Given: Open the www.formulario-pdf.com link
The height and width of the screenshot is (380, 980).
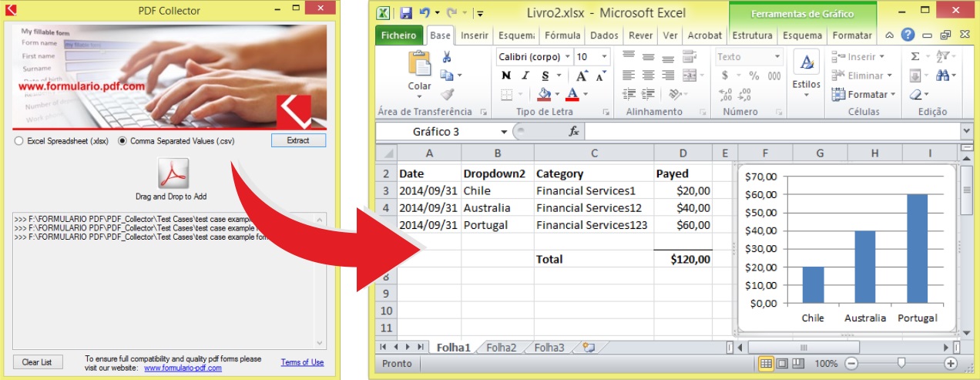Looking at the screenshot, I should [183, 368].
